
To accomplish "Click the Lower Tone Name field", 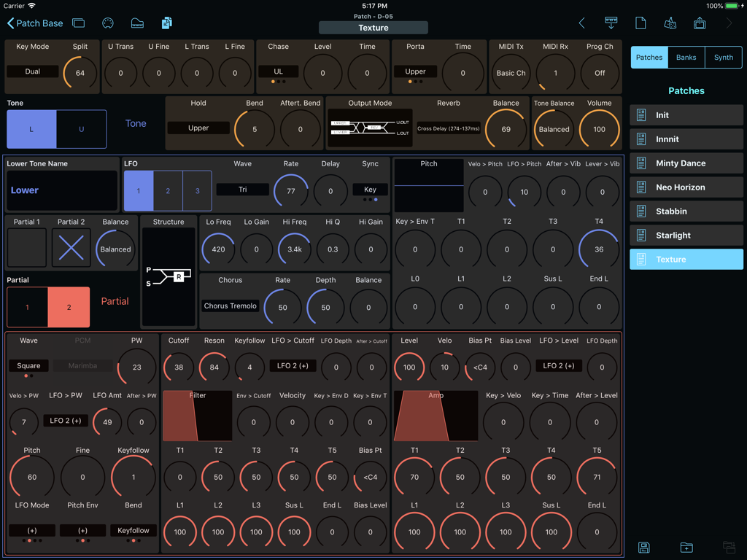I will click(61, 190).
